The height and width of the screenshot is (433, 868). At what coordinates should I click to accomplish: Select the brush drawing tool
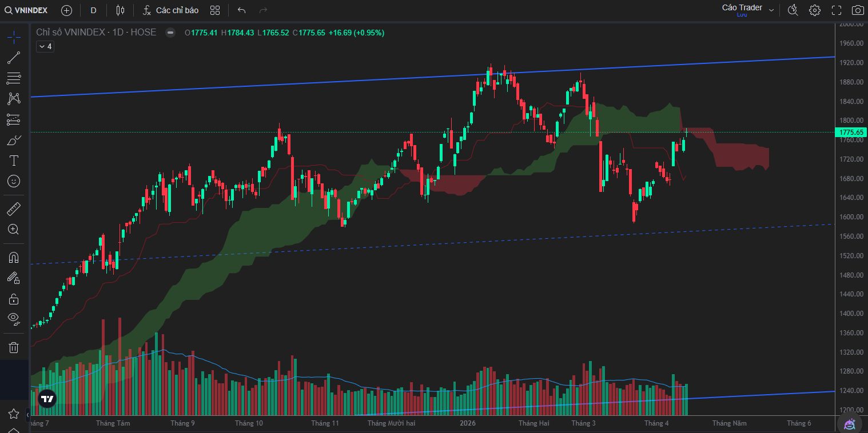click(14, 140)
